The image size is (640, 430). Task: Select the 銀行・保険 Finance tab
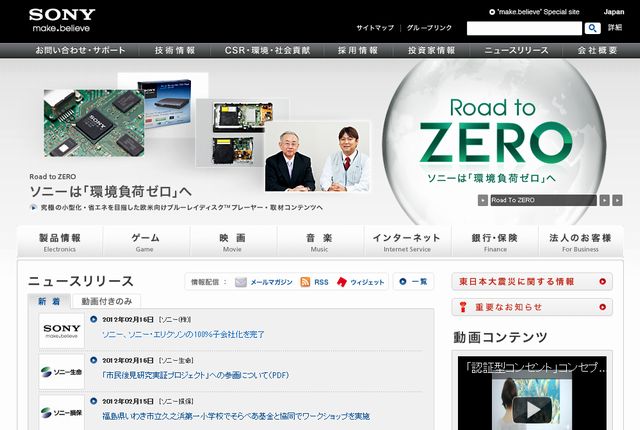(495, 242)
